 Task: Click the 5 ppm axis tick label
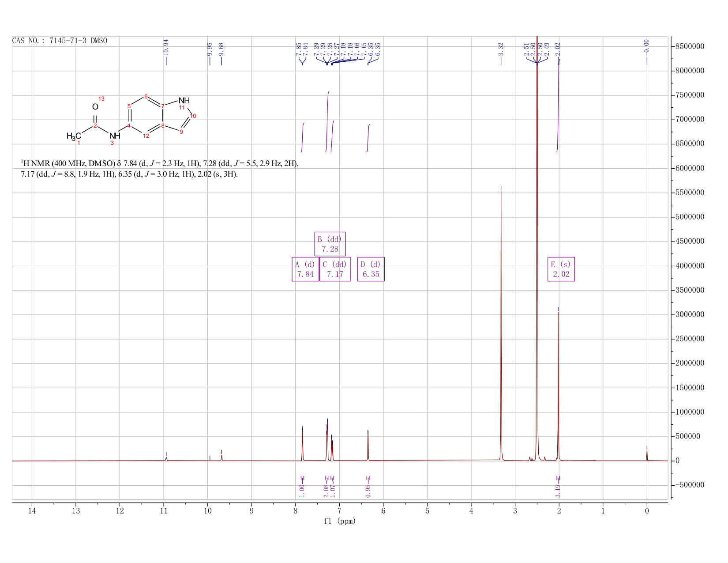pyautogui.click(x=427, y=511)
